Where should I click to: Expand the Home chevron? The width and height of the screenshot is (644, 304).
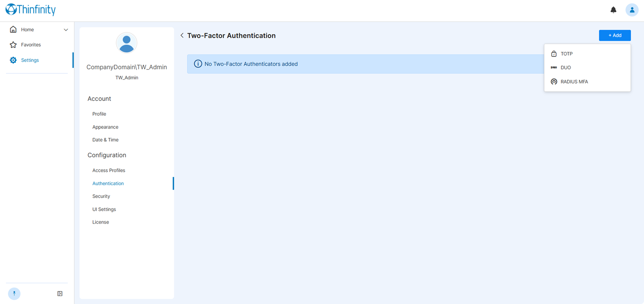tap(66, 30)
